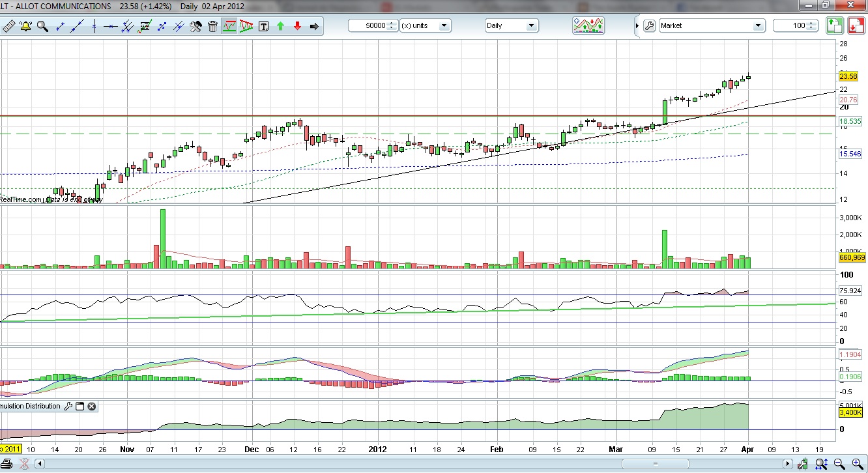Click the 18.535 price label
Screen dimensions: 868x473
pos(850,121)
